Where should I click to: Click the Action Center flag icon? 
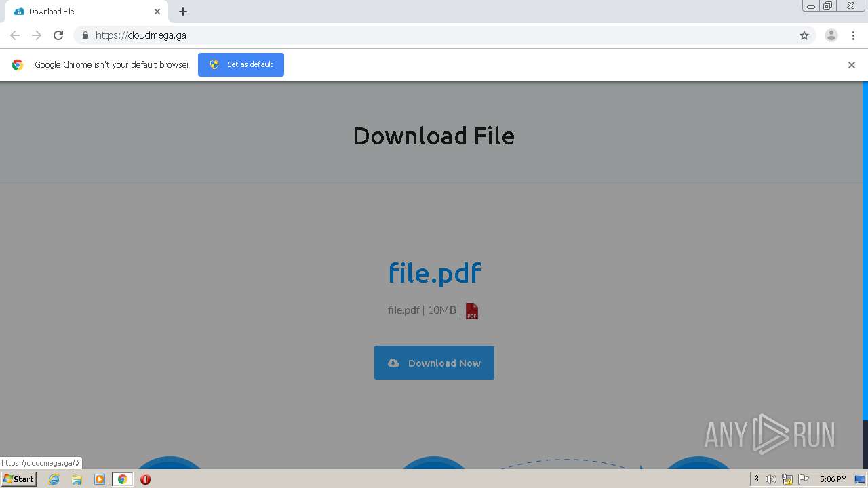(804, 479)
